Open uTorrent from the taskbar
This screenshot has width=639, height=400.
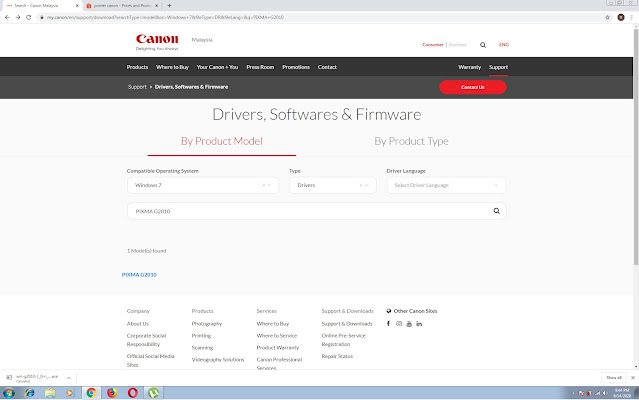(153, 393)
